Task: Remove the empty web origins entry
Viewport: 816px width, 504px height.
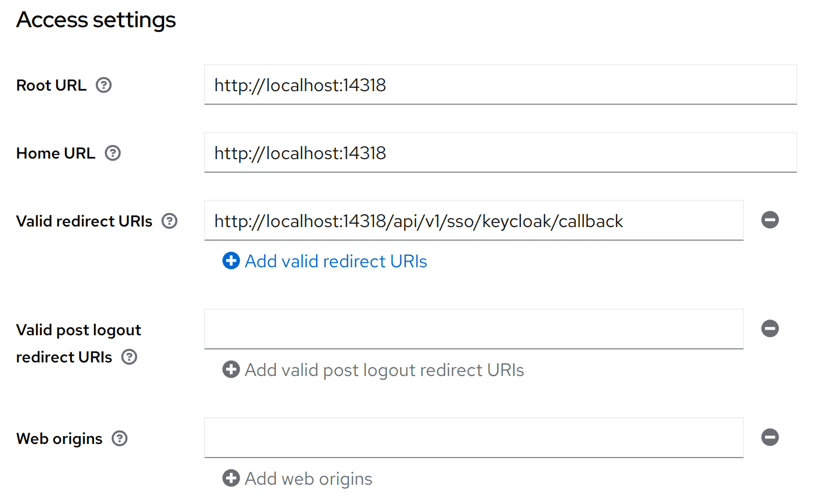Action: (x=770, y=437)
